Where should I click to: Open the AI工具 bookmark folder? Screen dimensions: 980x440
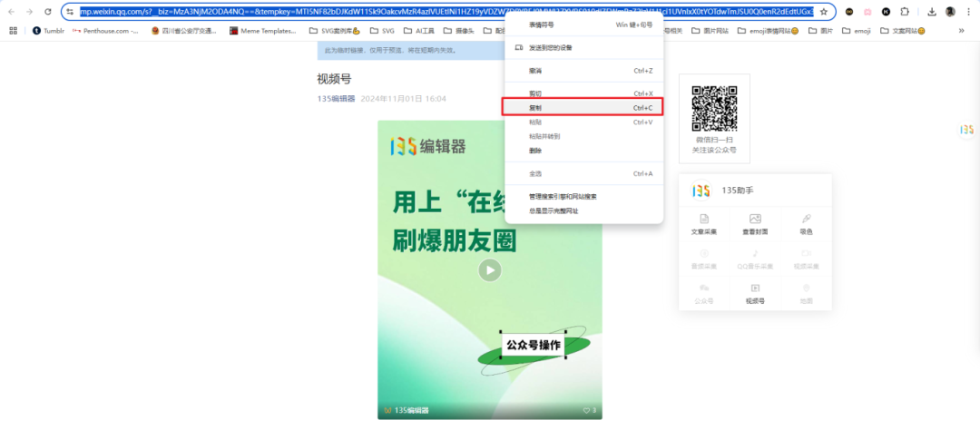click(418, 30)
